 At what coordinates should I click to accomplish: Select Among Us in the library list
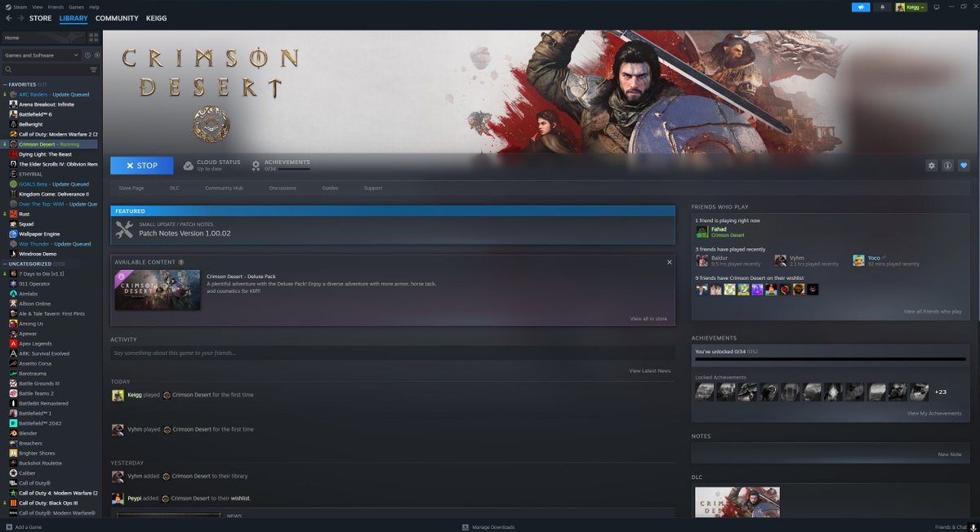click(31, 324)
